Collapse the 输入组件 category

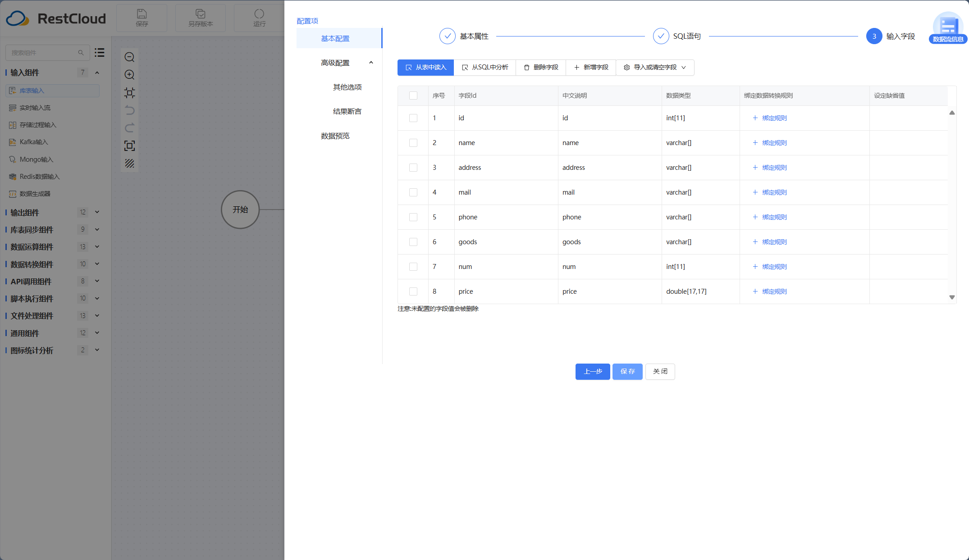(x=97, y=73)
